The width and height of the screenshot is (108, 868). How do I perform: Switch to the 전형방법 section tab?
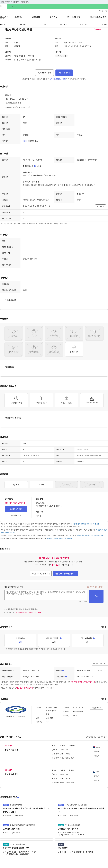click(83, 25)
